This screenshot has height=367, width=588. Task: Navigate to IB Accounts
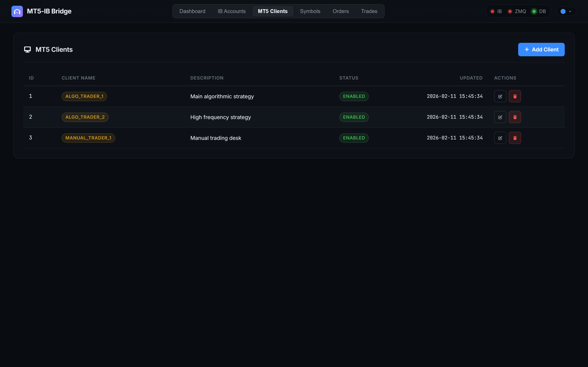231,11
